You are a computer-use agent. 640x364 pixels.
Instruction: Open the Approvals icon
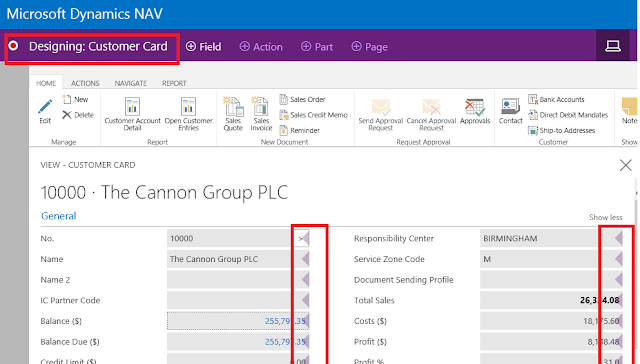point(475,108)
